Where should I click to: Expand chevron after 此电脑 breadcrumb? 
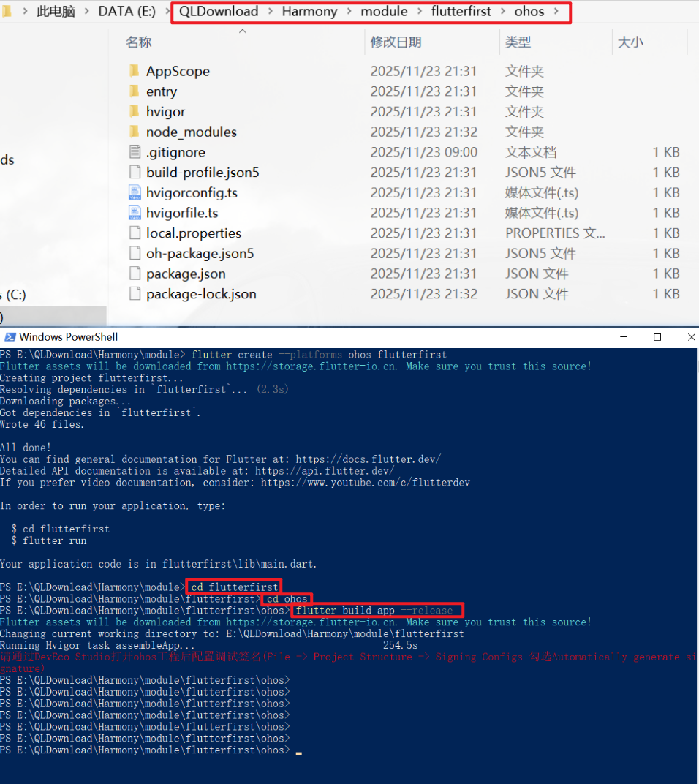(x=87, y=11)
